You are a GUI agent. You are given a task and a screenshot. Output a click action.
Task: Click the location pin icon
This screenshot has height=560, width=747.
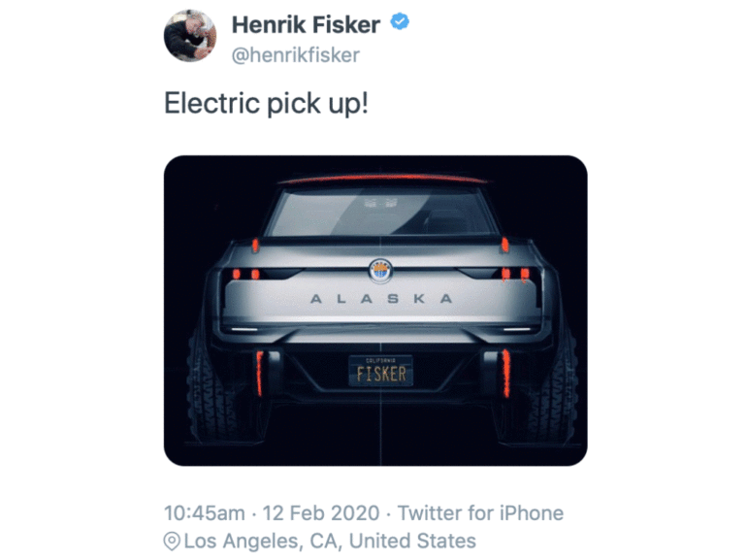click(172, 542)
